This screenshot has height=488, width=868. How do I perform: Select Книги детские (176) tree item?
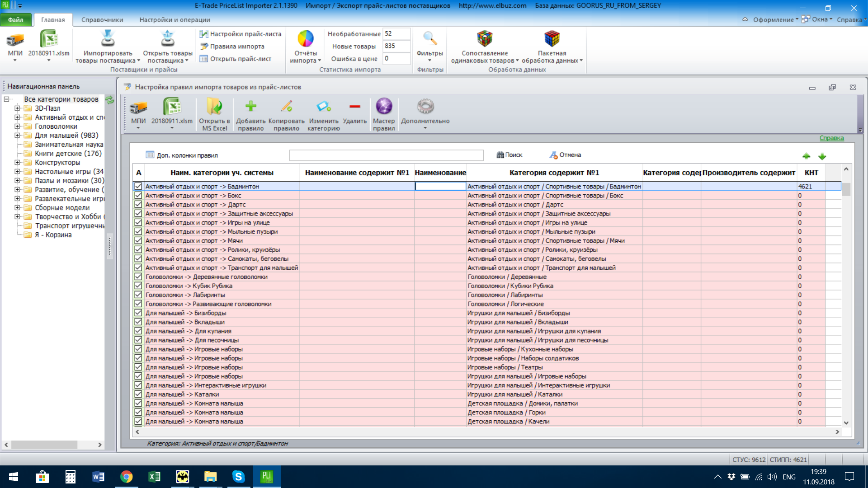pyautogui.click(x=68, y=153)
